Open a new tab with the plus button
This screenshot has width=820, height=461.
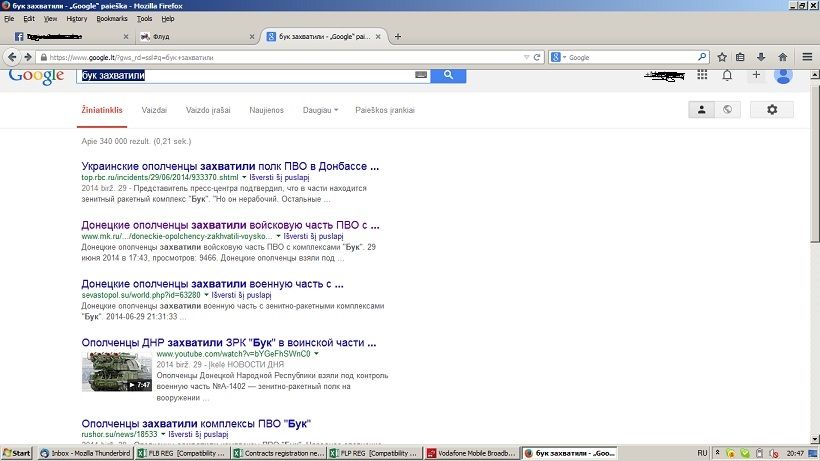(x=398, y=36)
